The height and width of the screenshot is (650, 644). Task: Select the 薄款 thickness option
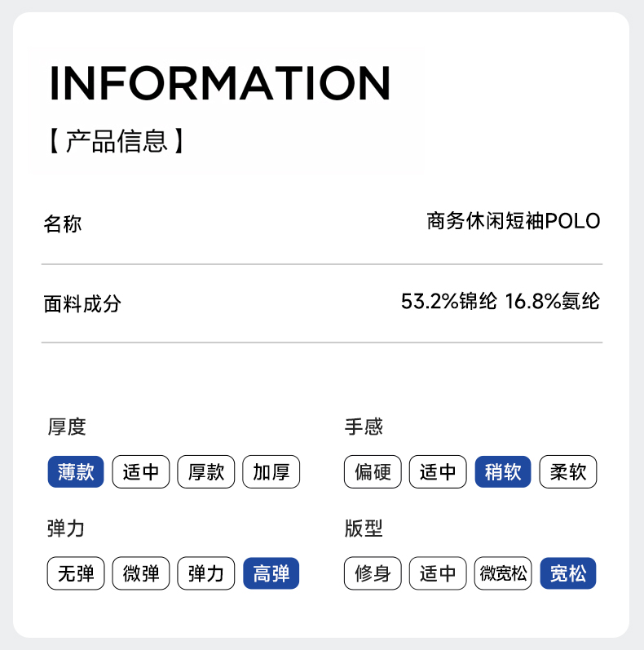point(76,472)
